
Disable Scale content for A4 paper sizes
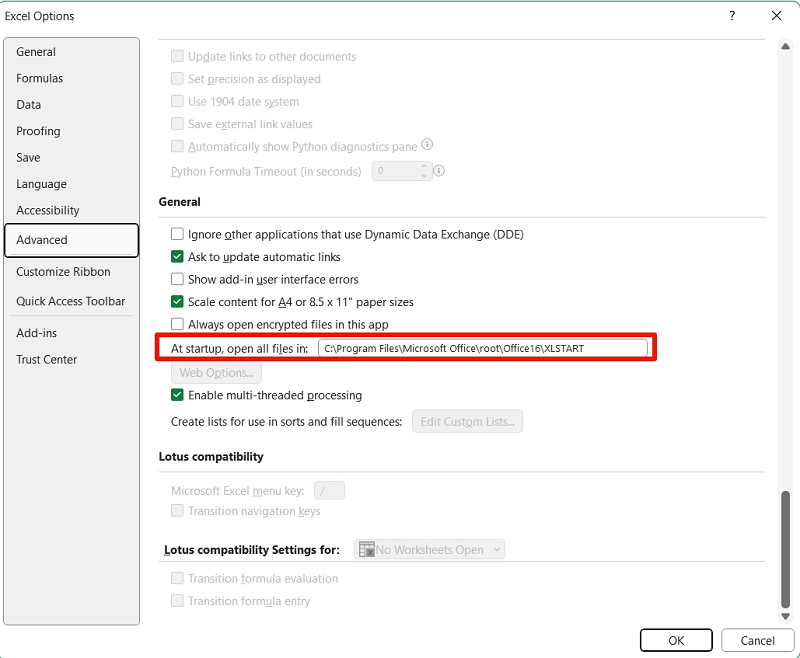(x=178, y=302)
